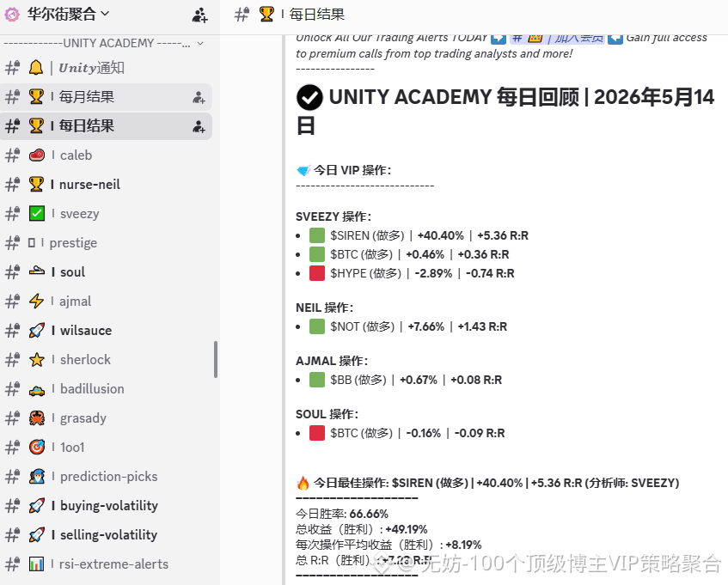The image size is (728, 585).
Task: Open the 1oo1 channel
Action: pos(106,448)
